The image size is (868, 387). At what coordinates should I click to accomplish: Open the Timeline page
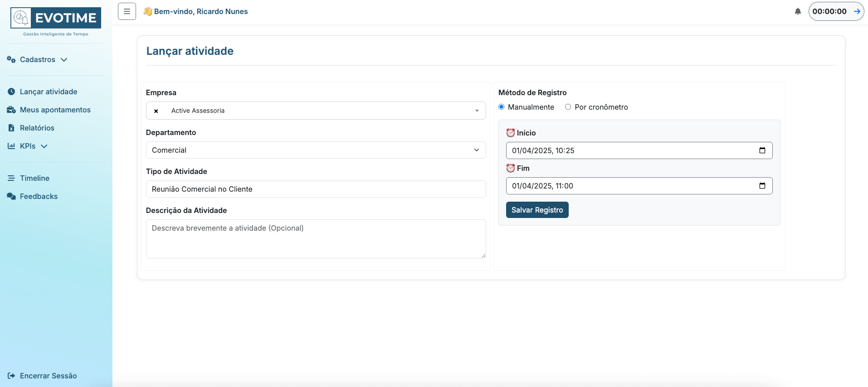(34, 178)
